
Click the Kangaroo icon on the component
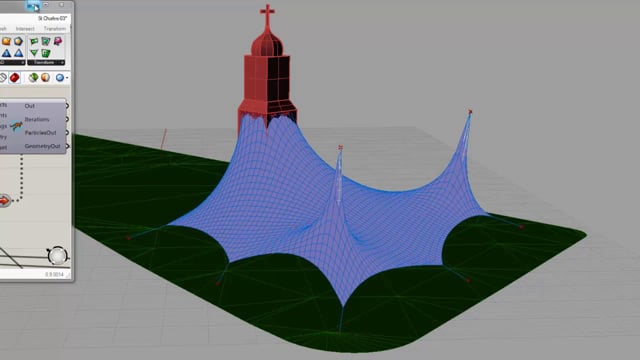pos(16,126)
